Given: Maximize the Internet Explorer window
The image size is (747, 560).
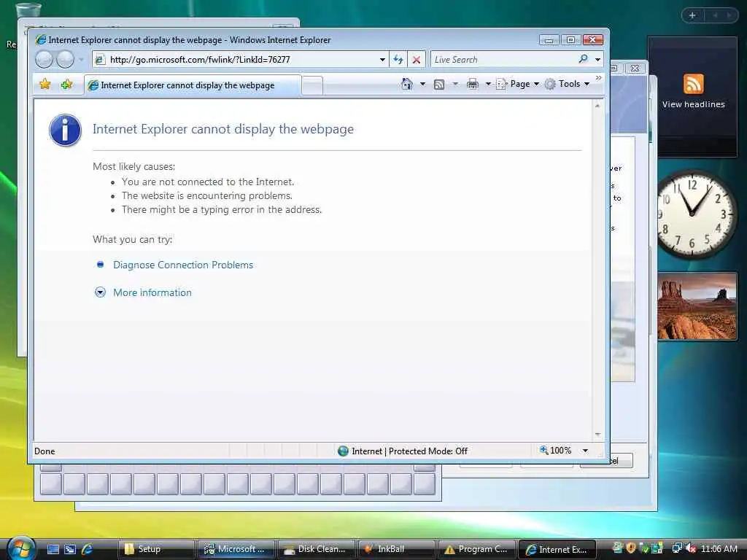Looking at the screenshot, I should point(570,40).
